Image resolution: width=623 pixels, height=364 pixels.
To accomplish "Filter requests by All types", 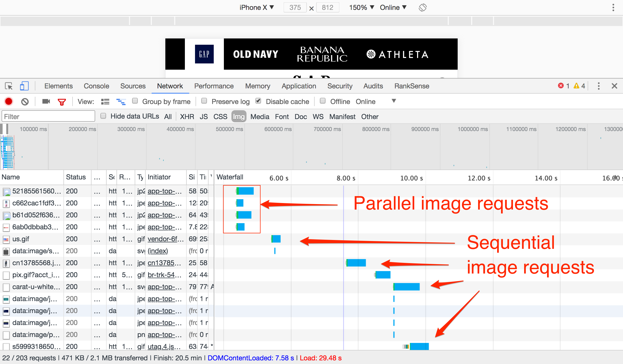I will (x=168, y=116).
